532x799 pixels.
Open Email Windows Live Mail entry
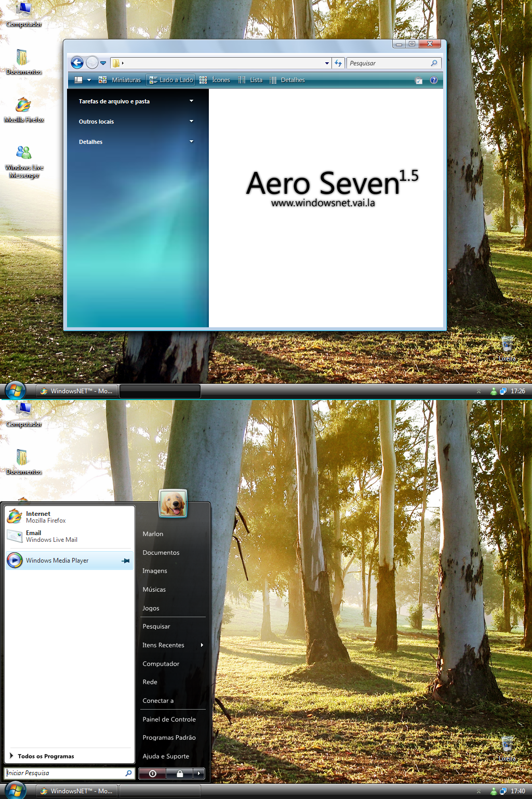[70, 536]
